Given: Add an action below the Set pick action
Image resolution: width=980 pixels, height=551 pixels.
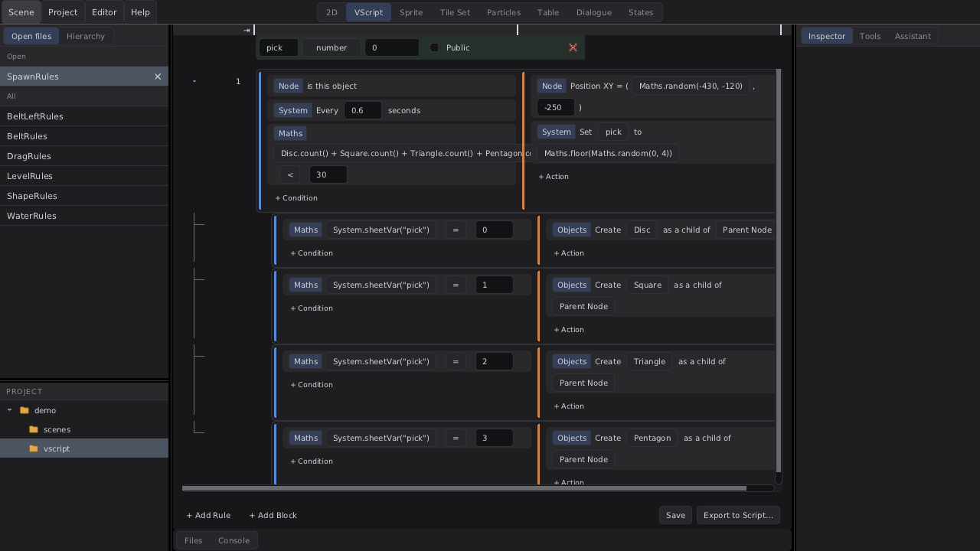Looking at the screenshot, I should click(554, 176).
